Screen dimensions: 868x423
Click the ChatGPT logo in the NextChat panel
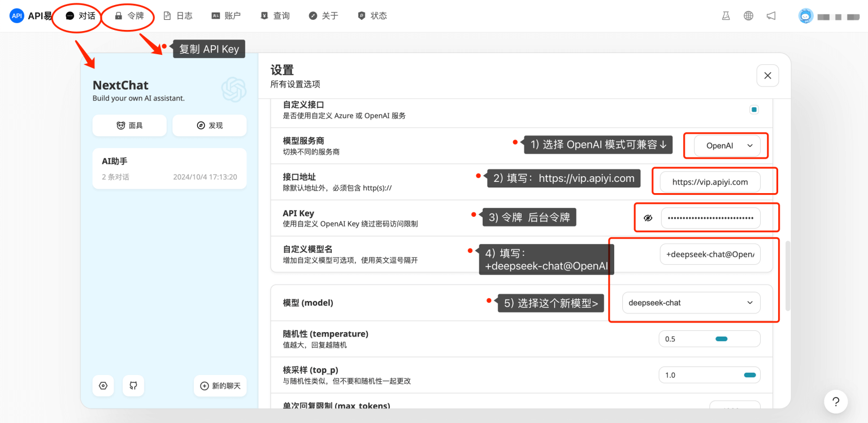pos(233,90)
